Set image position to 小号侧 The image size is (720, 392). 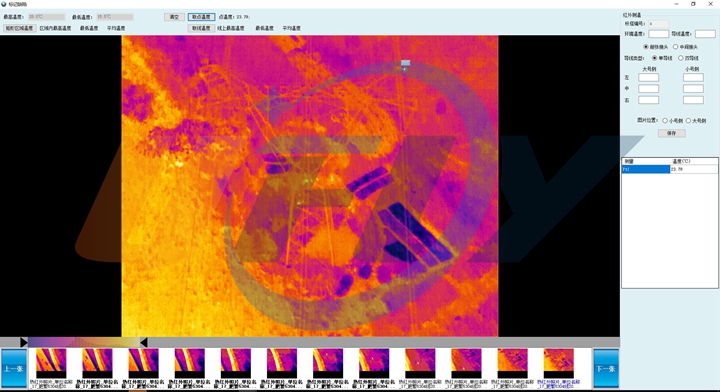[665, 121]
